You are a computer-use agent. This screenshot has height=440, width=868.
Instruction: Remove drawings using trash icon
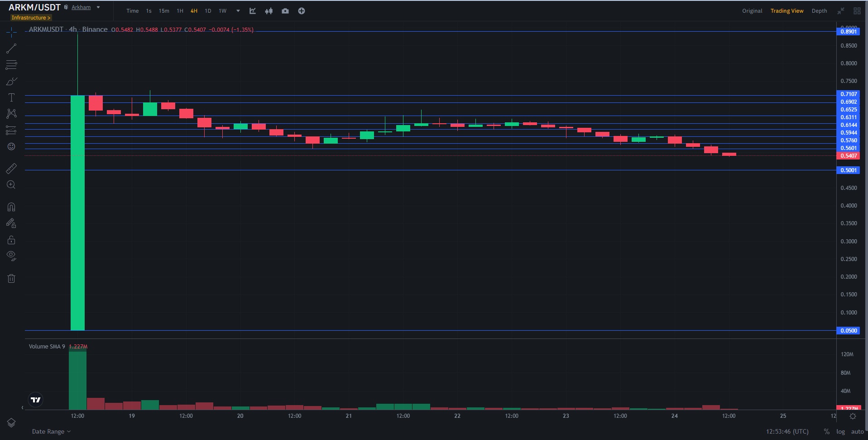tap(11, 278)
